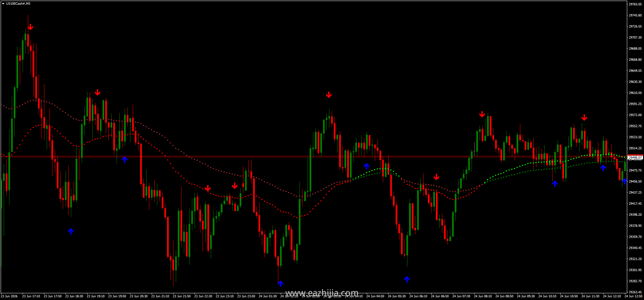
Task: Click the 29649.55 price scale value
Action: (635, 70)
